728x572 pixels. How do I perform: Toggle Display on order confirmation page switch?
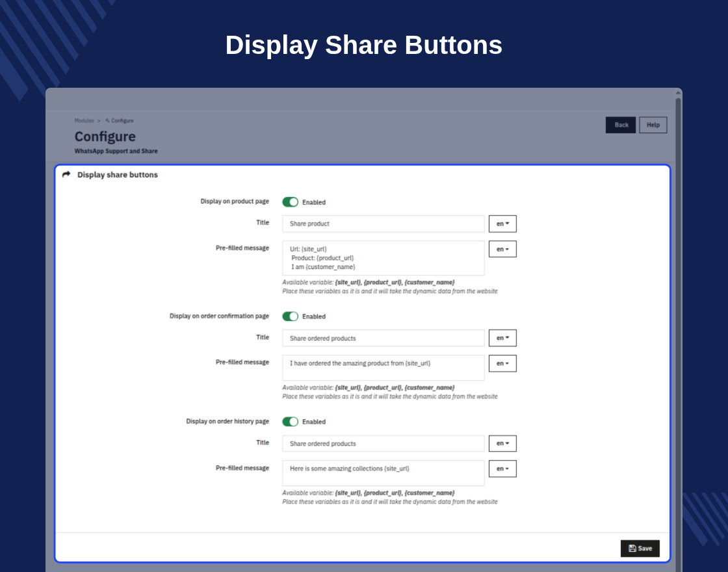tap(290, 316)
